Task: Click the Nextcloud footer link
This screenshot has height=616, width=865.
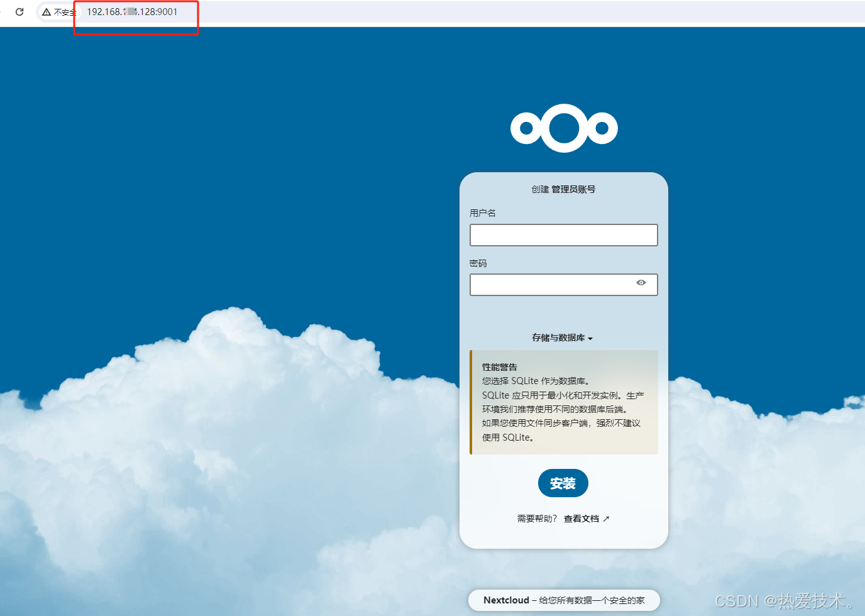Action: coord(506,600)
